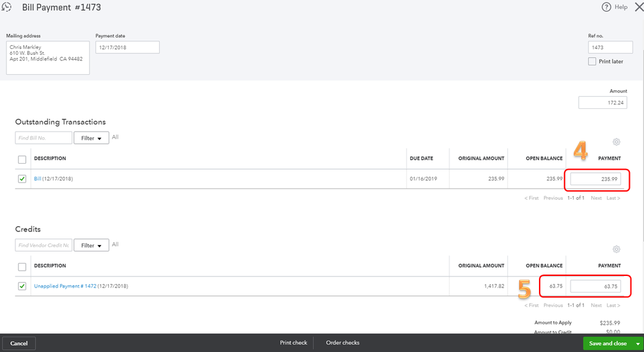Click the Ref no. field showing 1473
644x352 pixels.
(x=610, y=47)
